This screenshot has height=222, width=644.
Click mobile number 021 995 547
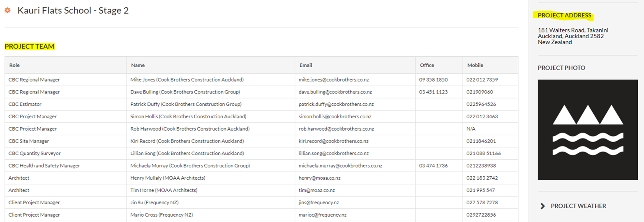481,191
